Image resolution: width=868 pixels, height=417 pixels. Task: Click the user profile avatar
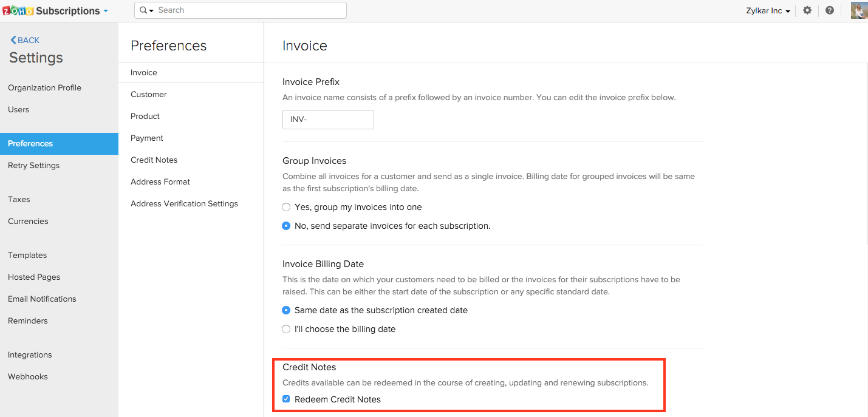point(859,10)
